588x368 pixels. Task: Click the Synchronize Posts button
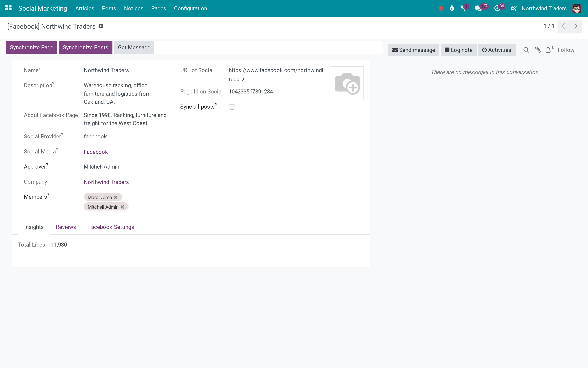(x=85, y=47)
